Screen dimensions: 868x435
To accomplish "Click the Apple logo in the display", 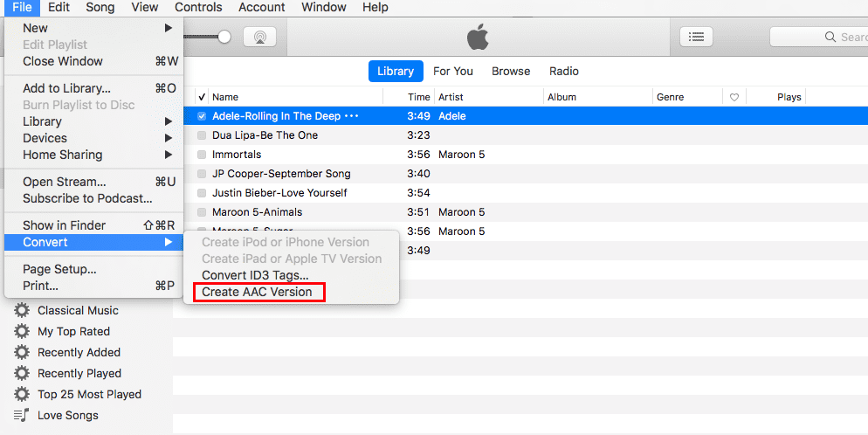I will tap(478, 37).
